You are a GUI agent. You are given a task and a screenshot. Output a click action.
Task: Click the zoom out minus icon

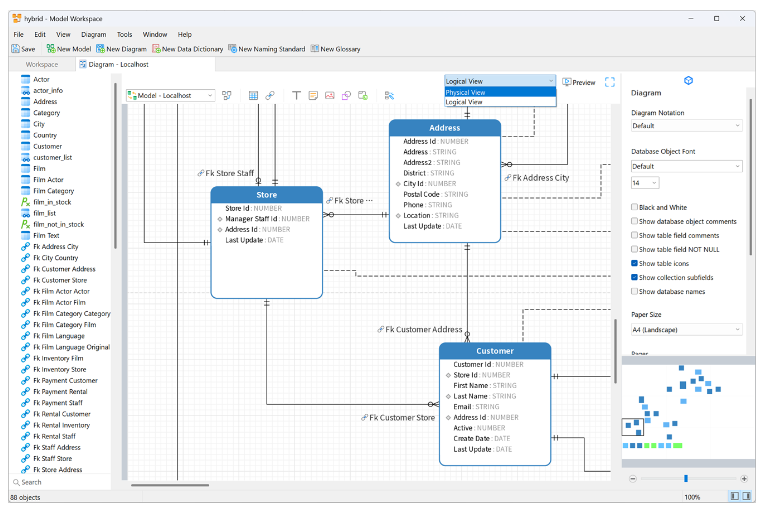pos(633,478)
